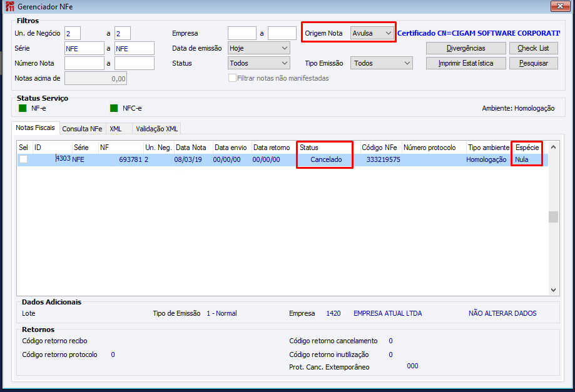Viewport: 575px width, 392px height.
Task: Switch to the Consulta NFe tab
Action: (x=82, y=129)
